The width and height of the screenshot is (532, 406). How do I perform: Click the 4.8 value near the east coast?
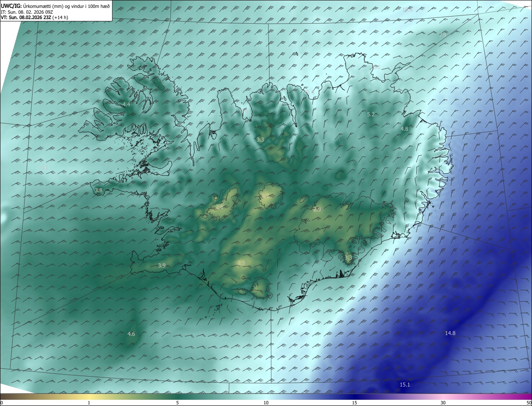[404, 129]
